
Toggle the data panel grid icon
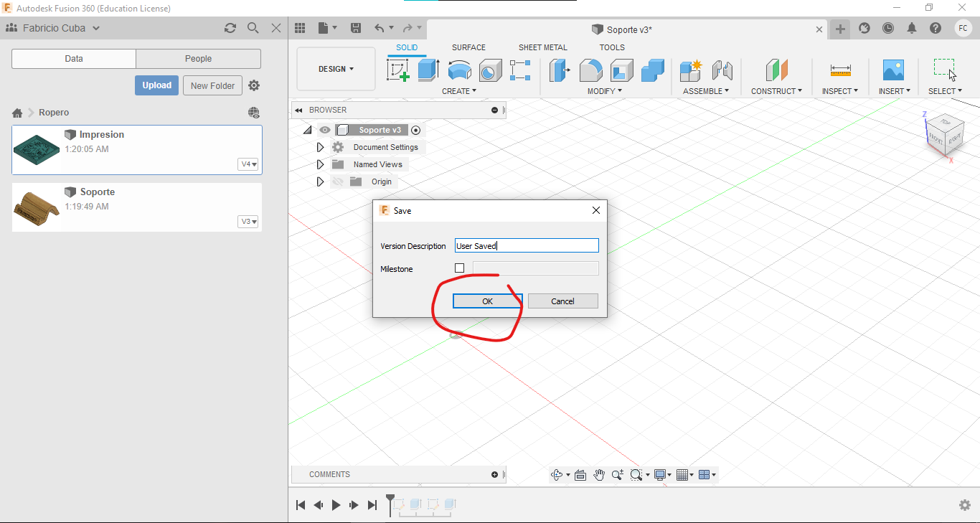300,28
